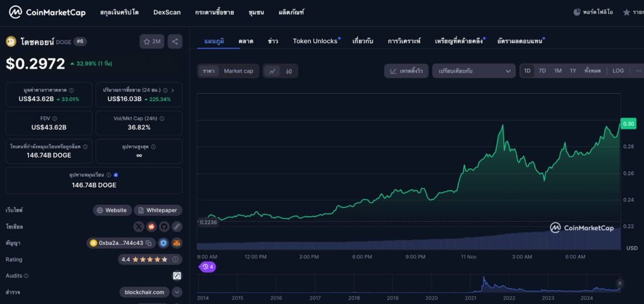
Task: Expand explorers list beside blockchair.com
Action: tap(177, 292)
